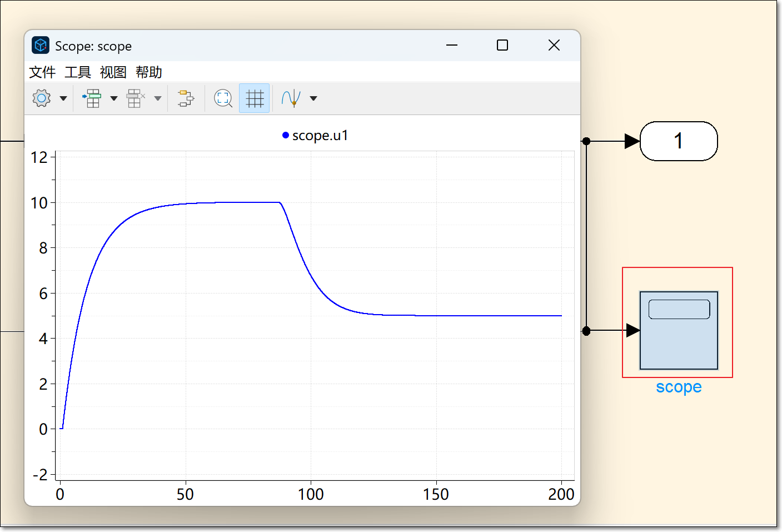The image size is (782, 532).
Task: Open the 文件 menu
Action: [42, 72]
